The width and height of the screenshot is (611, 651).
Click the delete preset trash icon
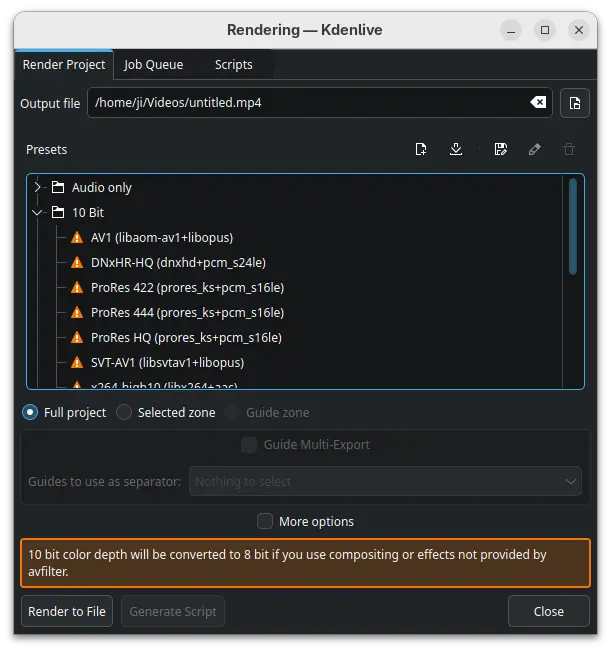[569, 150]
